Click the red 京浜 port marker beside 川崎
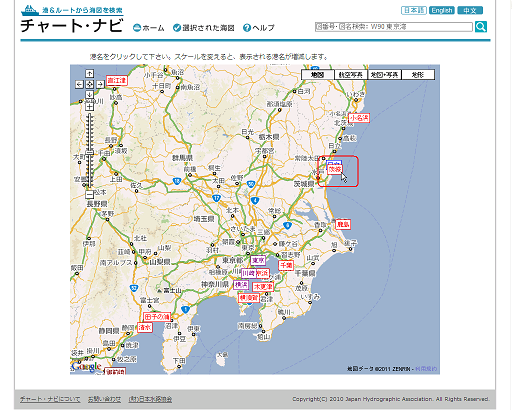The image size is (512, 410). pos(263,274)
